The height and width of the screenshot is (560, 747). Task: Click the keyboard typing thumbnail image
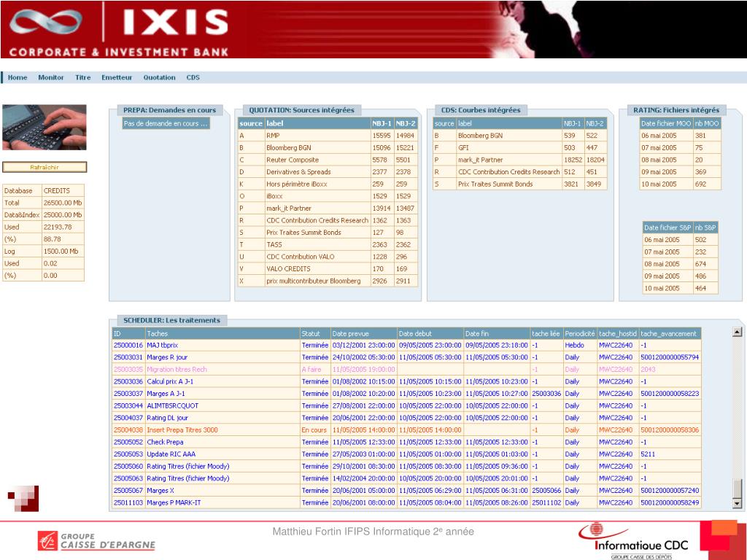tap(44, 127)
